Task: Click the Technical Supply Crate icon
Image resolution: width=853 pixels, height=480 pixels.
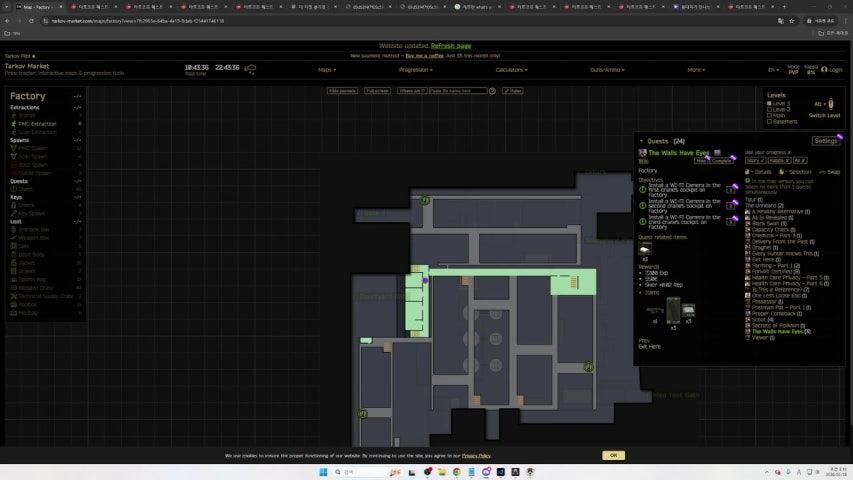Action: point(14,296)
